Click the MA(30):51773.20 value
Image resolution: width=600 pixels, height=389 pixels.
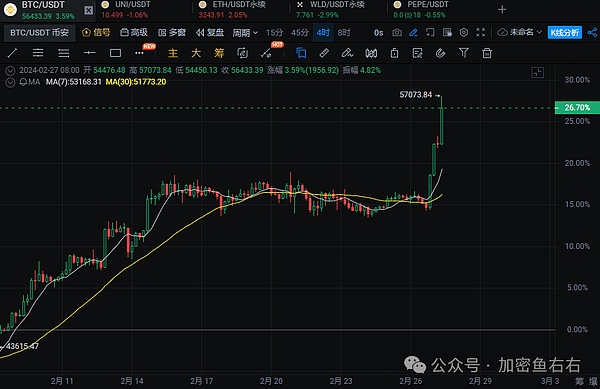(136, 82)
